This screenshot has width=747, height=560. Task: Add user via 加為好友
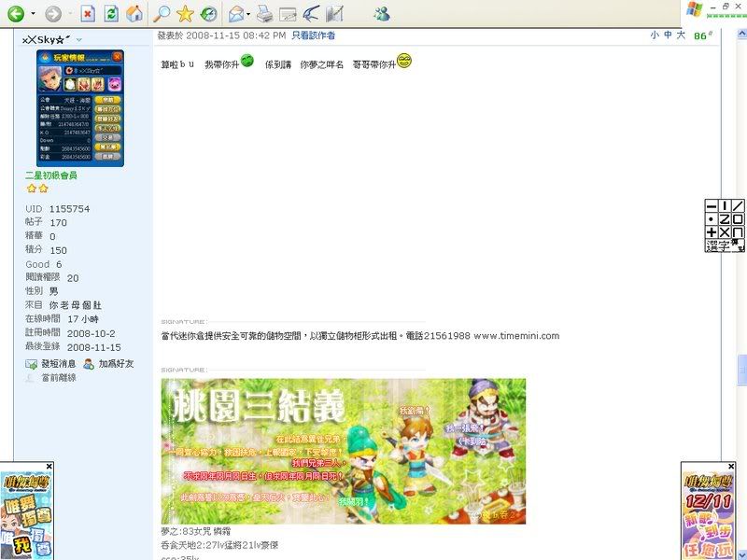pos(116,364)
